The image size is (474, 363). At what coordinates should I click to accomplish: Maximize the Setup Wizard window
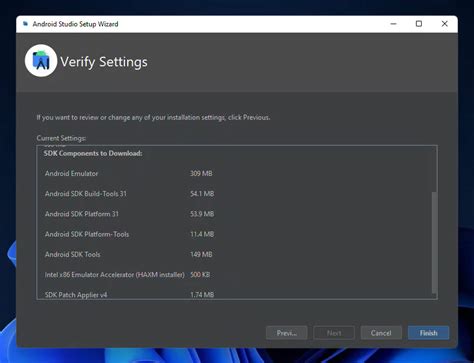(x=419, y=24)
